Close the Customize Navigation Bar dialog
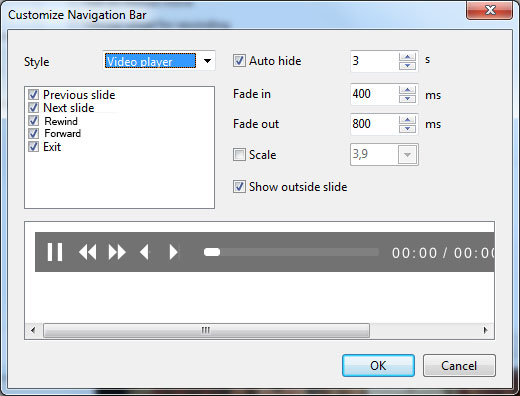This screenshot has width=520, height=396. 489,10
